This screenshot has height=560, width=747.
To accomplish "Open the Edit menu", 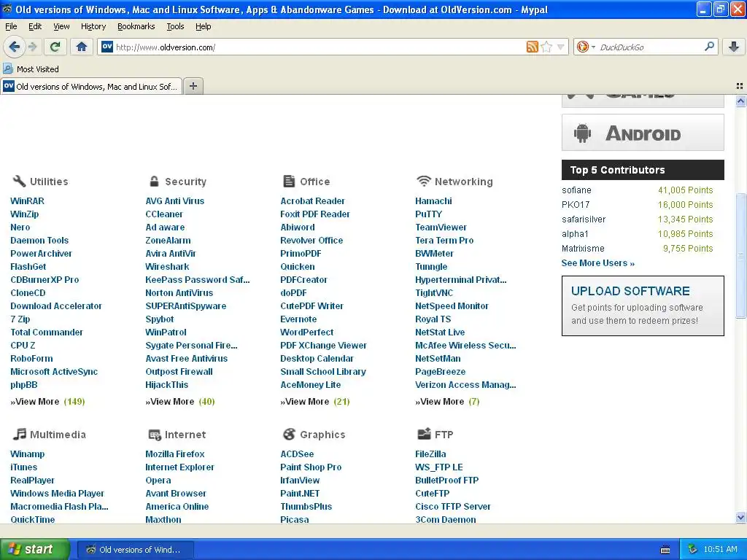I will point(35,26).
